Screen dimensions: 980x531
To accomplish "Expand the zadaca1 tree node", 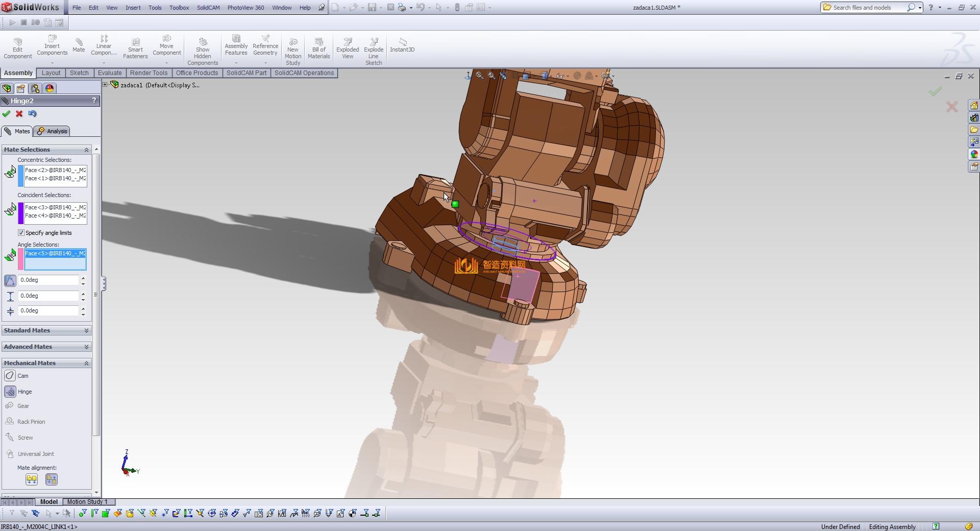I will pos(105,85).
